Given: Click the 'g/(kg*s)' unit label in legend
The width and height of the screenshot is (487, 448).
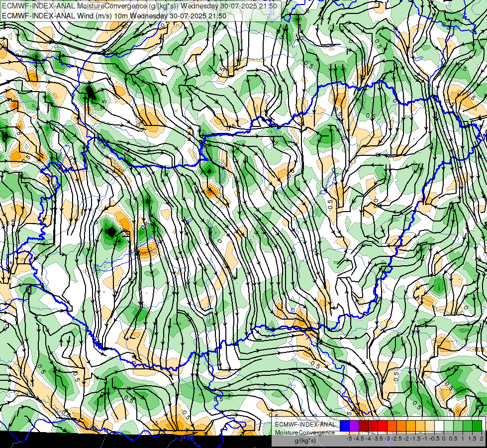Looking at the screenshot, I should pyautogui.click(x=305, y=441).
